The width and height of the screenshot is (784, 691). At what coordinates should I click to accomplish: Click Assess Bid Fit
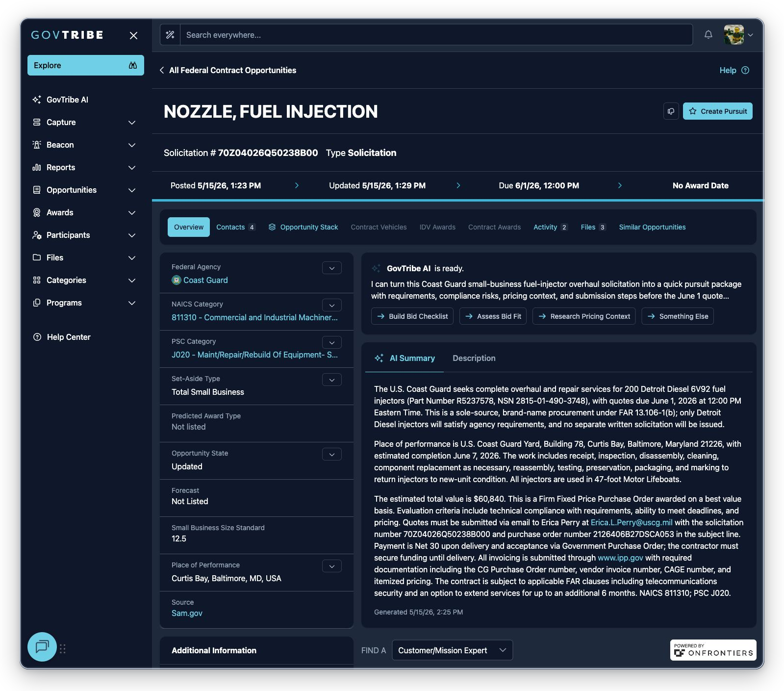tap(493, 316)
